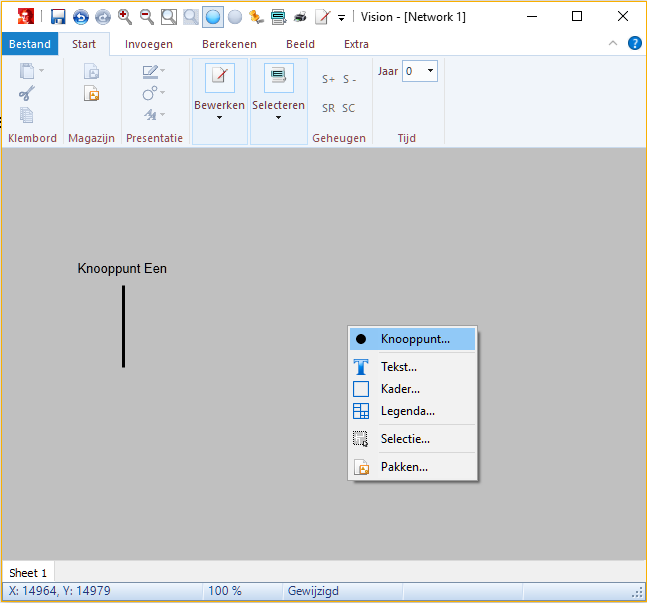
Task: Open the Bestand file tab
Action: point(30,44)
